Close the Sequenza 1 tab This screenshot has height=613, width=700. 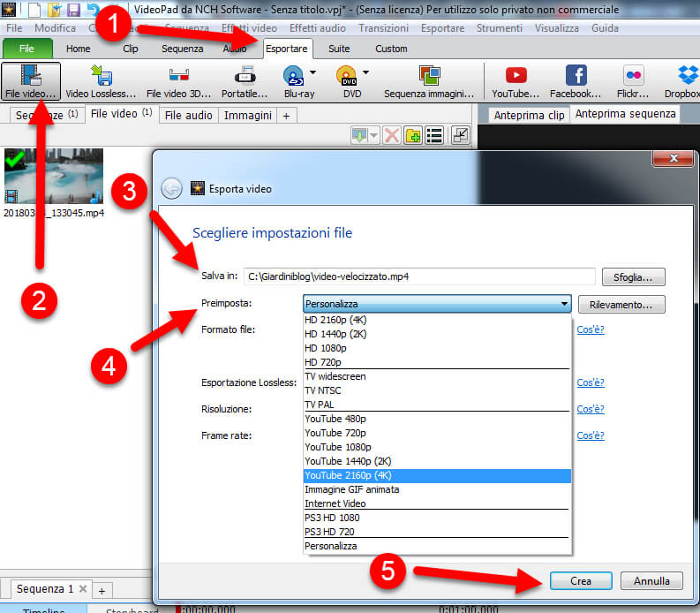coord(83,589)
